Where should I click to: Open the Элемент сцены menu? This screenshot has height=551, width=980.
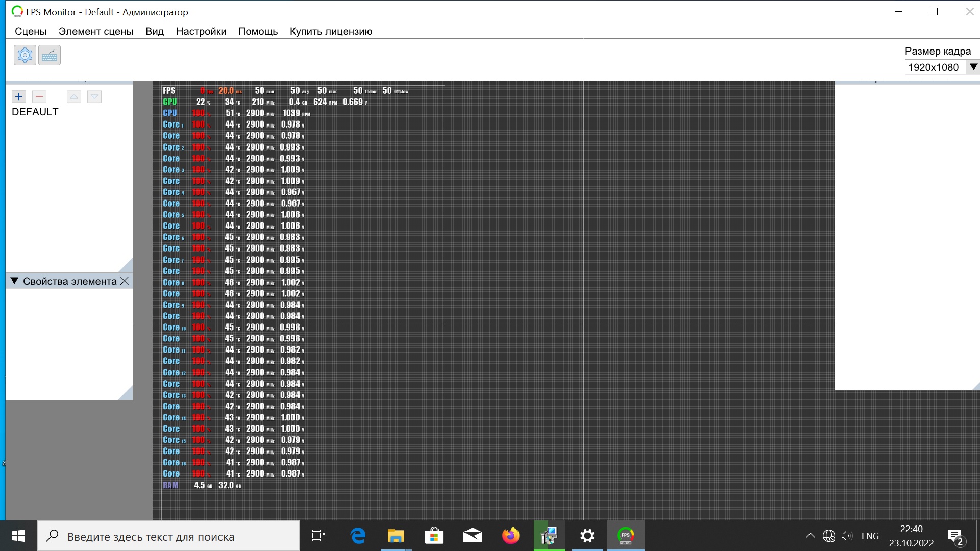point(96,31)
